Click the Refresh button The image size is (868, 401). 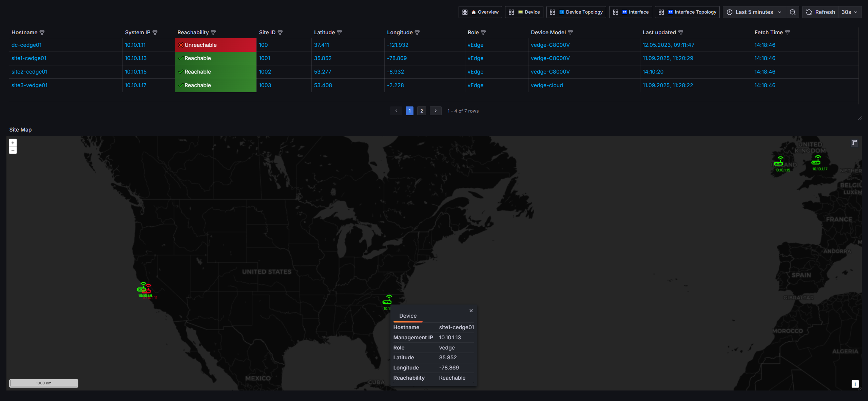(x=821, y=12)
